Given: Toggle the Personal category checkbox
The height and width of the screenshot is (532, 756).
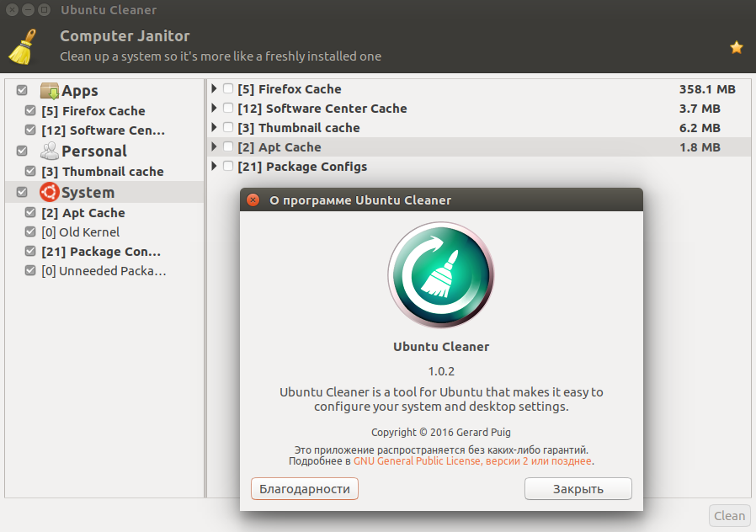Looking at the screenshot, I should 22,151.
